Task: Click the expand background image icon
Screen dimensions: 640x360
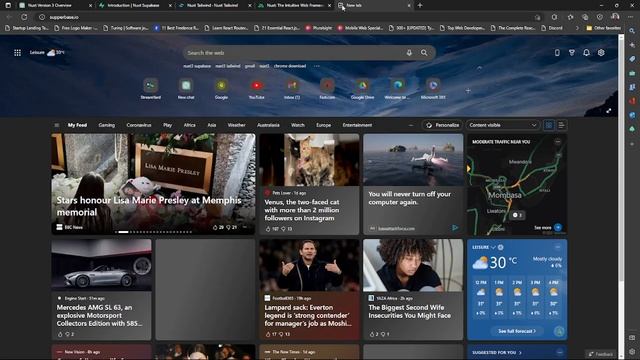Action: (x=609, y=111)
